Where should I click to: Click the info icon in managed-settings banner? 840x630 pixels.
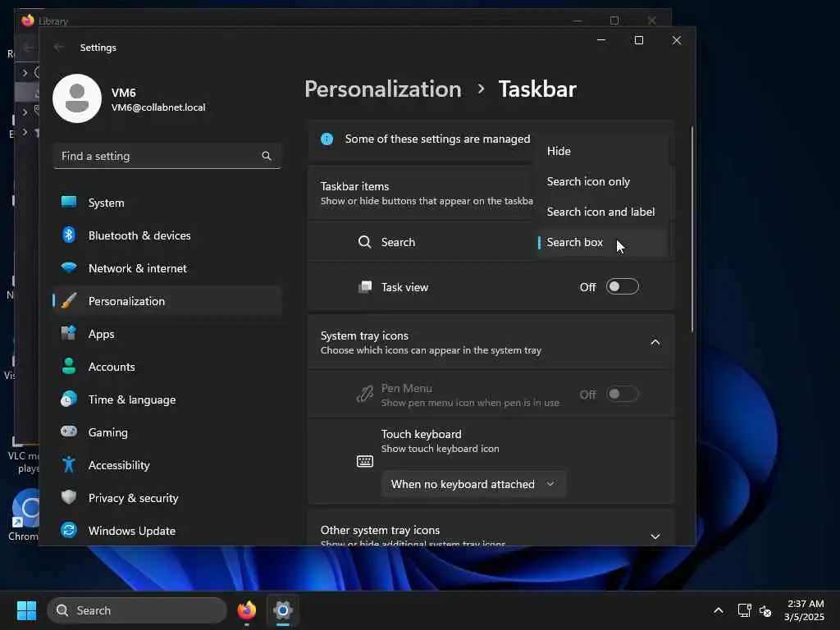point(326,139)
